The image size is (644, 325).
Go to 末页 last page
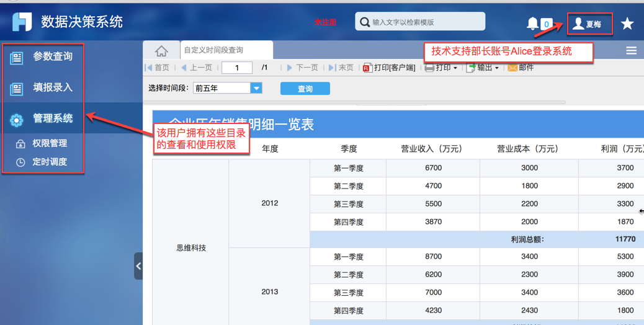[341, 68]
